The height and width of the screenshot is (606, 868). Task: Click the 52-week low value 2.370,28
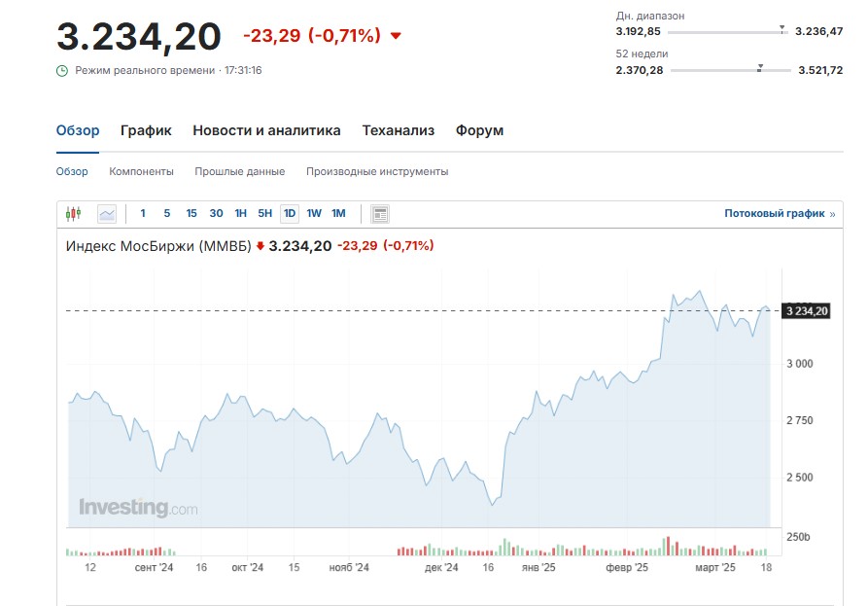pos(640,70)
